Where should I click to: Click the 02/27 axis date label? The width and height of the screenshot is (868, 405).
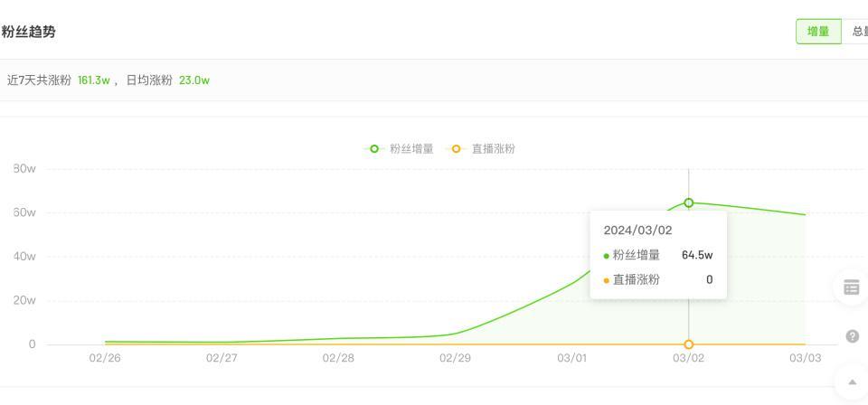222,359
